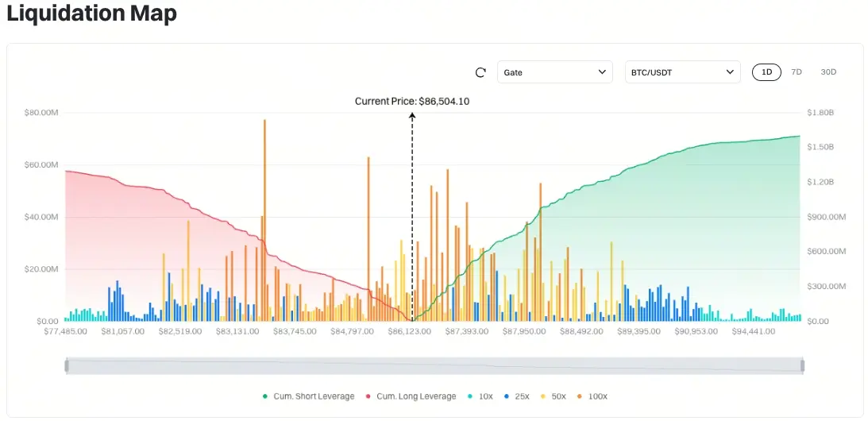Click the $600.00M right axis label
The height and width of the screenshot is (421, 868).
pyautogui.click(x=827, y=252)
